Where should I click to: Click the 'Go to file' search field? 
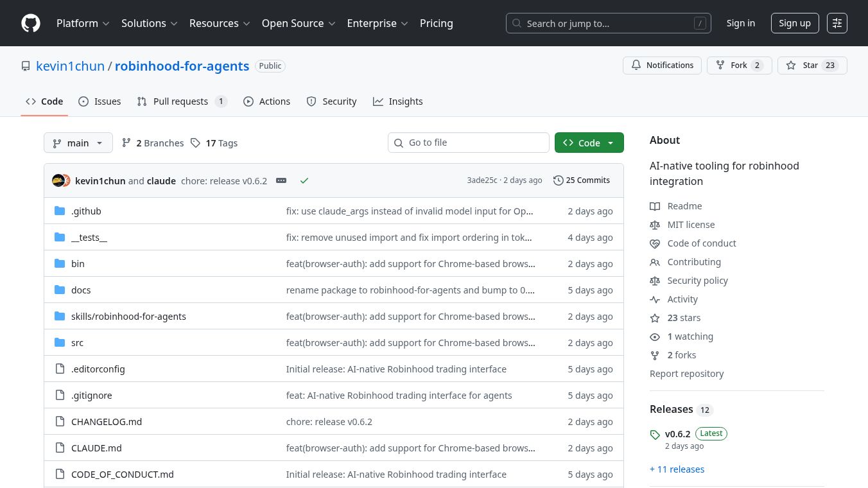click(x=469, y=143)
